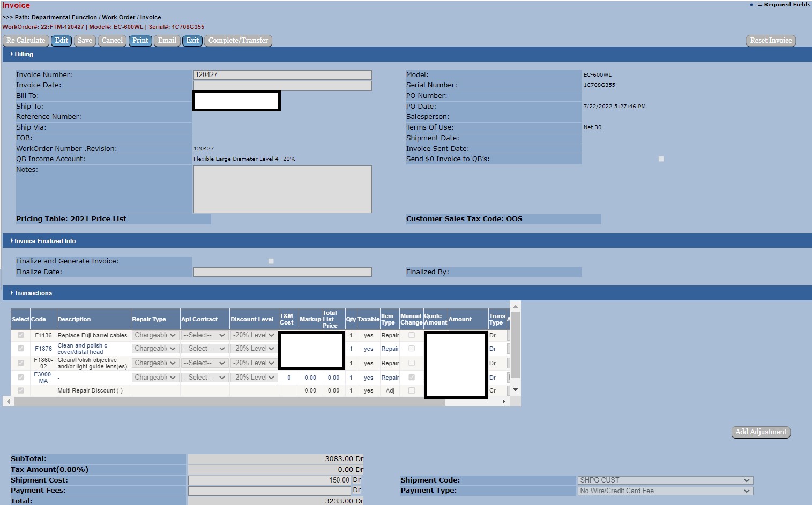Check Send $0 Invoice to QB's box
The width and height of the screenshot is (812, 505).
[661, 159]
